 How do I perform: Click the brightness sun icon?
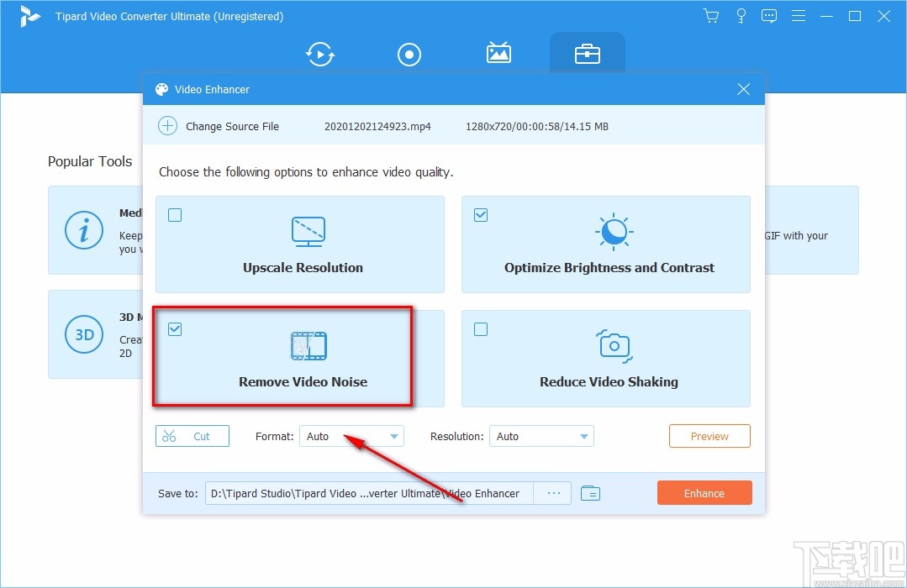pyautogui.click(x=614, y=232)
